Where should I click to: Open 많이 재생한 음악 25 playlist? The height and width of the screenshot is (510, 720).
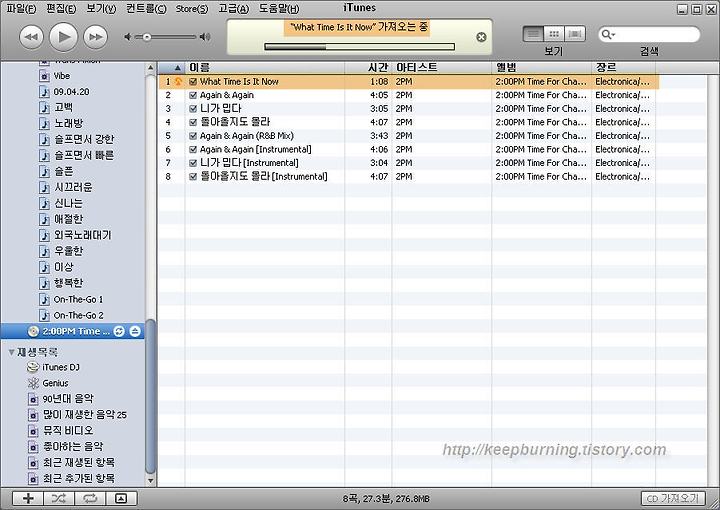coord(78,415)
